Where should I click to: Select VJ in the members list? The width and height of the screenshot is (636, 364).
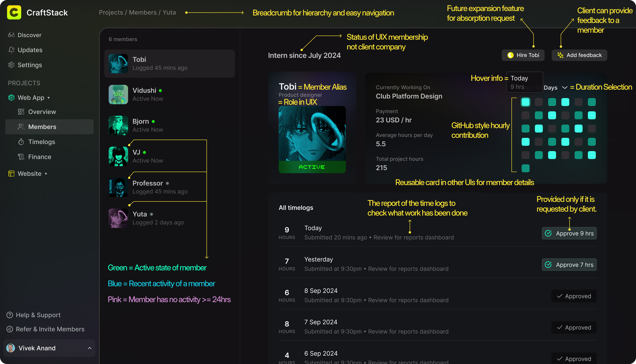click(x=169, y=156)
